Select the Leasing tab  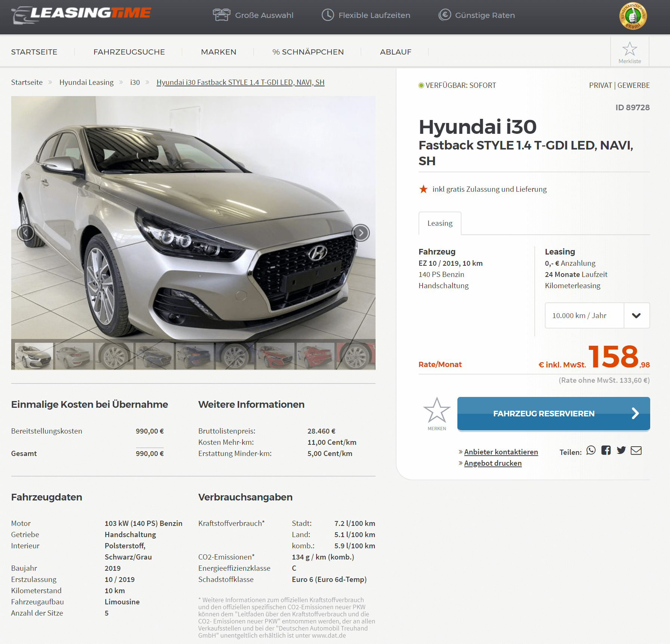pyautogui.click(x=440, y=223)
